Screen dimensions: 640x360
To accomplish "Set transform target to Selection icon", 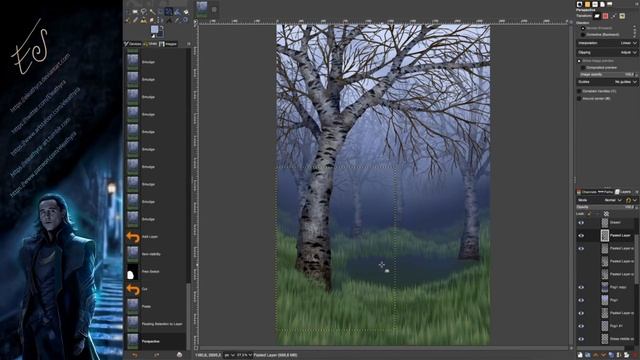I will pos(605,16).
